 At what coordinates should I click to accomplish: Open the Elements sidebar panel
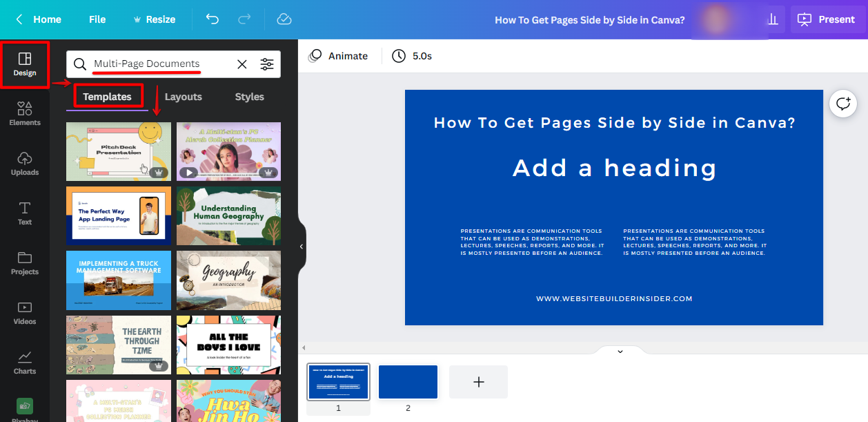[x=25, y=114]
